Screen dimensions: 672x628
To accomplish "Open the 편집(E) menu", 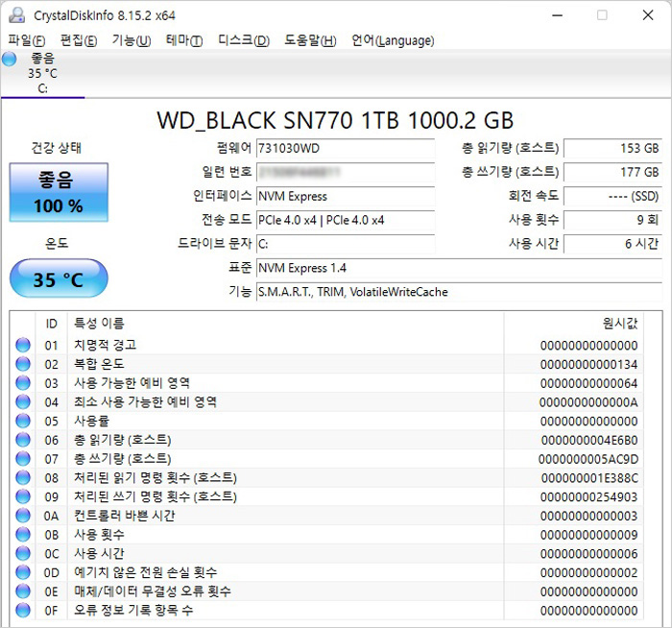I will (x=79, y=40).
